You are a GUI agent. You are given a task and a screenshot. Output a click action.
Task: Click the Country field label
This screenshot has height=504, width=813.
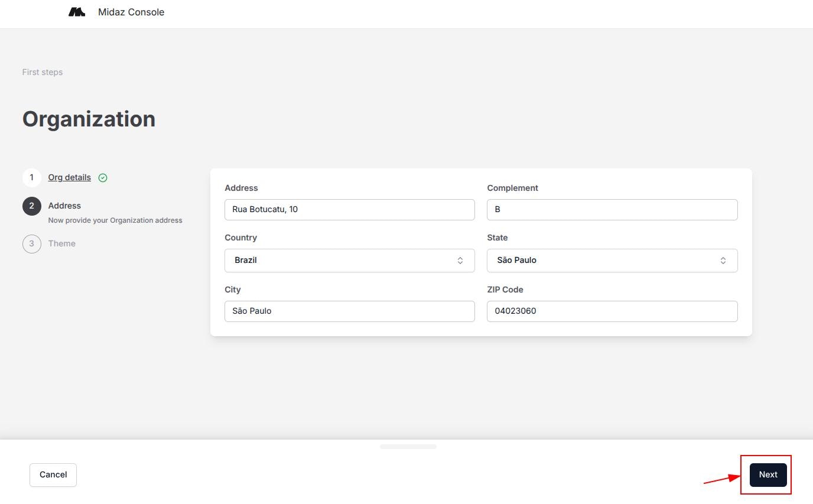(240, 238)
